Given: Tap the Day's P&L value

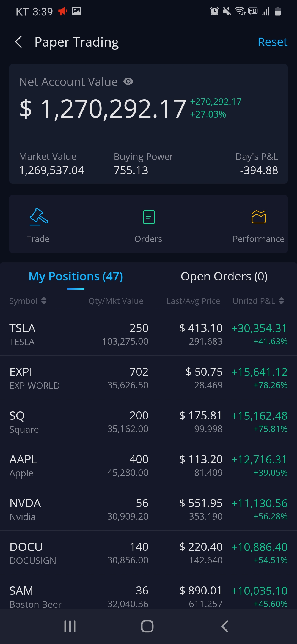Looking at the screenshot, I should tap(259, 170).
